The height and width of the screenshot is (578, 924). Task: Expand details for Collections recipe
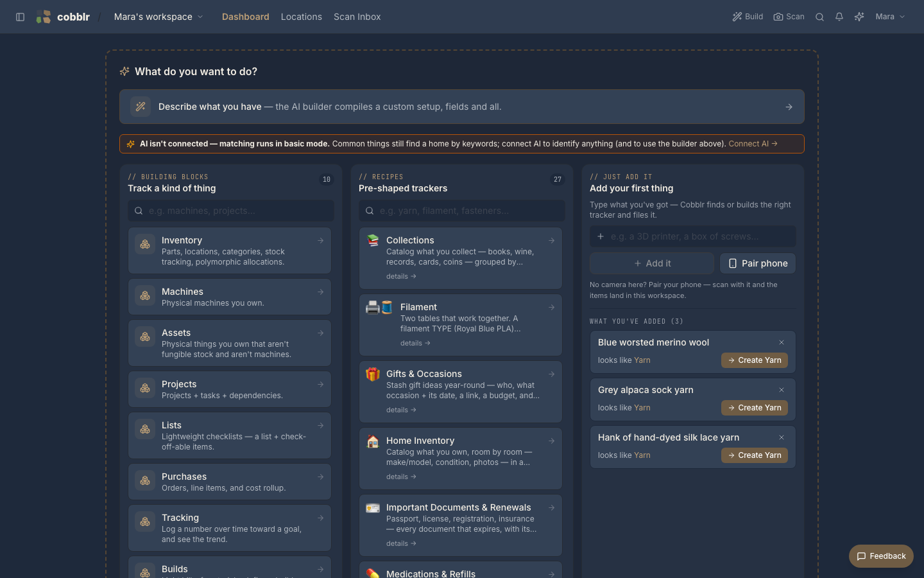tap(401, 276)
